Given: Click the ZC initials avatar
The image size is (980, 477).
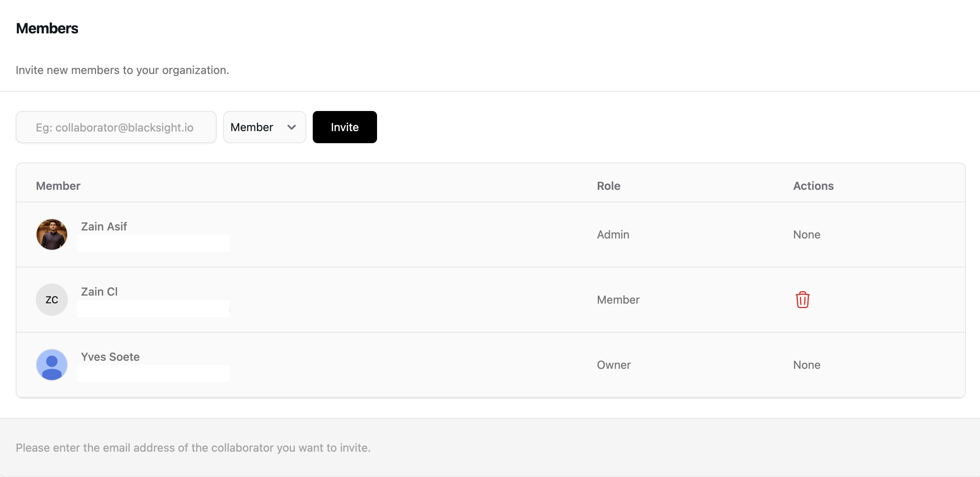Looking at the screenshot, I should (52, 300).
